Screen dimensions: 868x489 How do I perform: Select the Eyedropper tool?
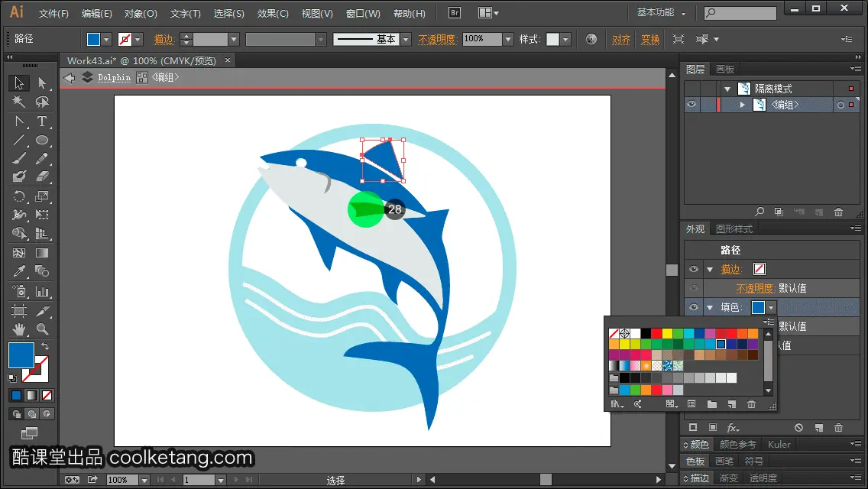(19, 271)
